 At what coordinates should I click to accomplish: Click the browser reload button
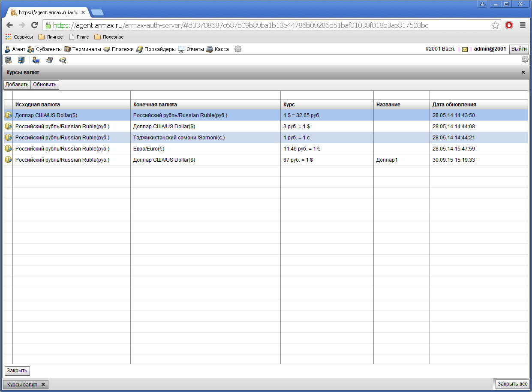click(x=35, y=25)
